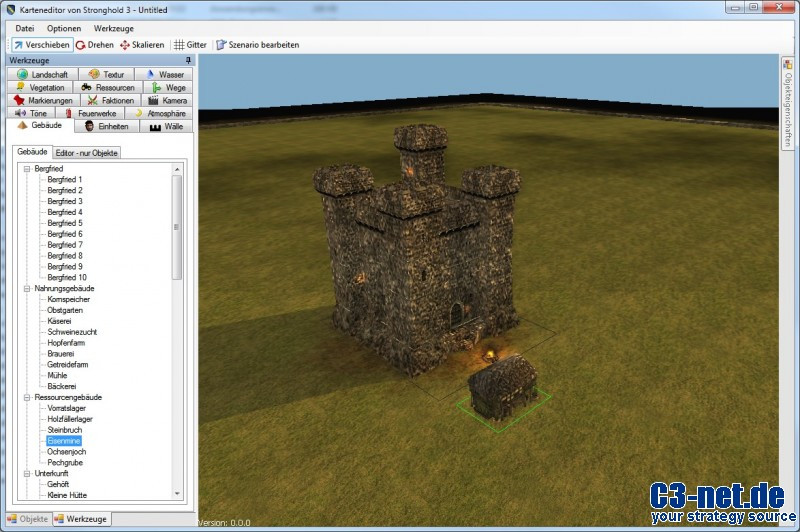Select Bergfried 10 in the tree
Image resolution: width=800 pixels, height=532 pixels.
67,277
